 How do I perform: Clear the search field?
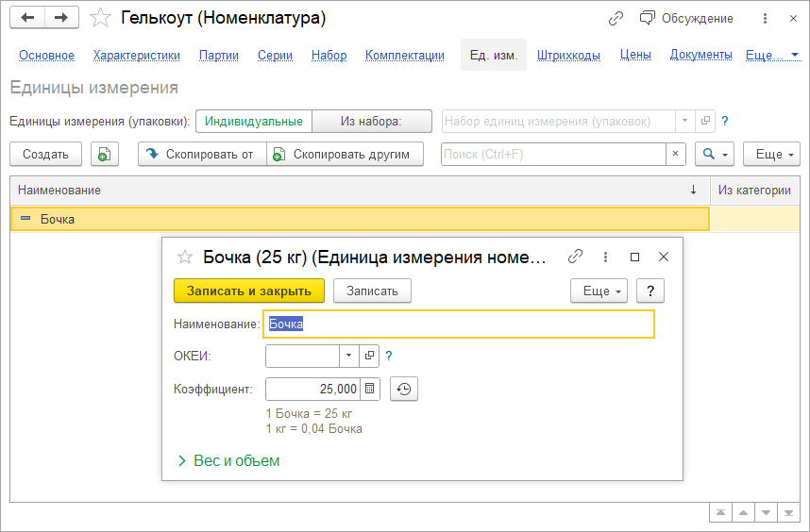point(675,154)
